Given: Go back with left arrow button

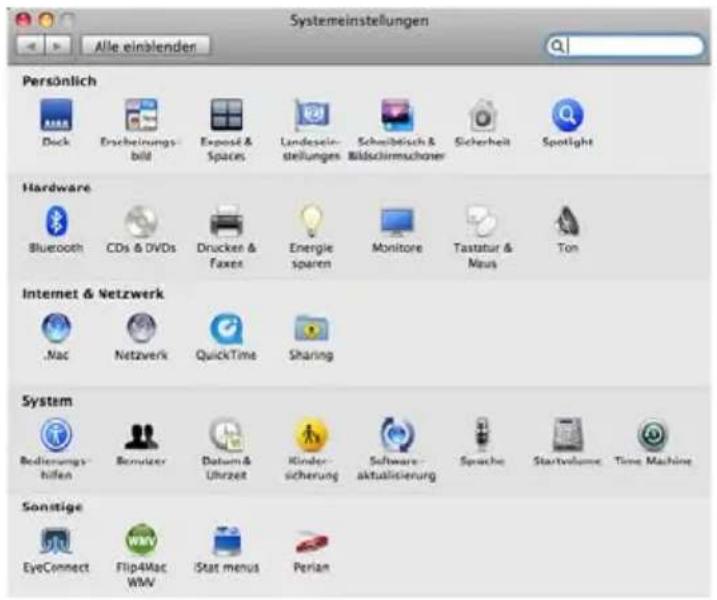Looking at the screenshot, I should 31,46.
